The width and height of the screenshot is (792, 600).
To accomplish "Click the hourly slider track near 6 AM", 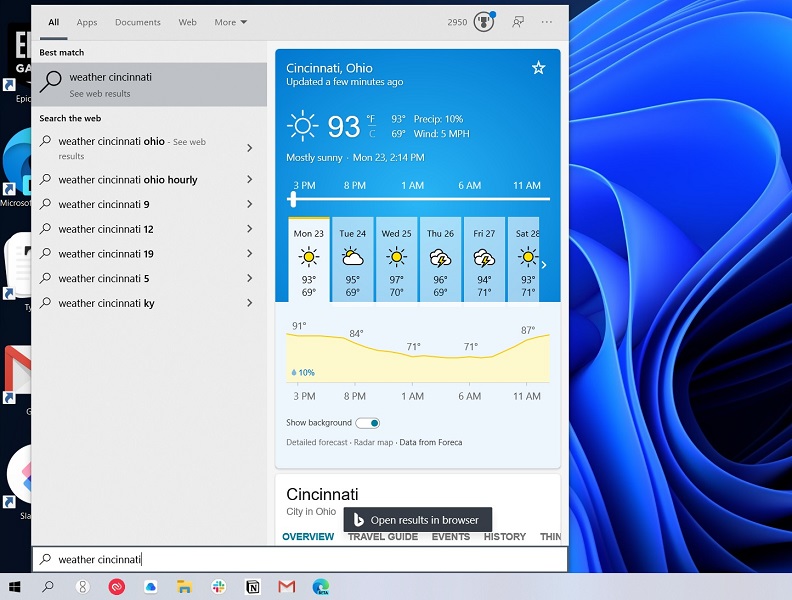I will (470, 199).
